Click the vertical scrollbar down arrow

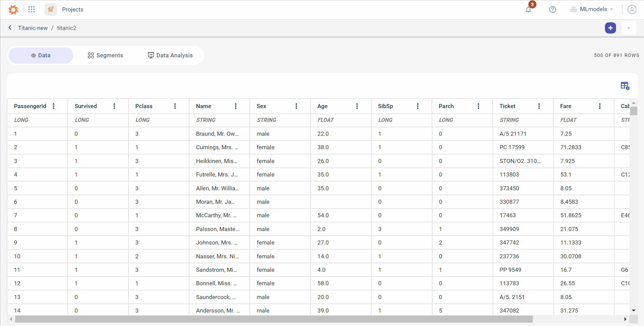click(634, 311)
